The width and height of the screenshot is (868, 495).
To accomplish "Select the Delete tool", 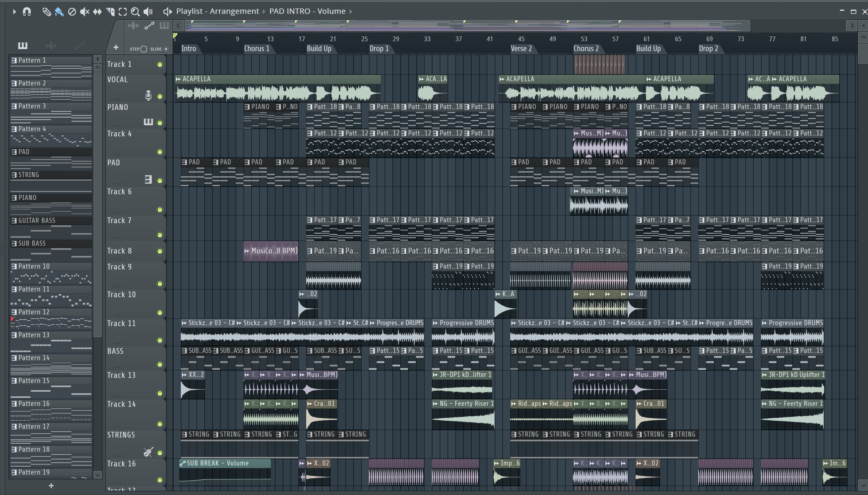I will [72, 11].
